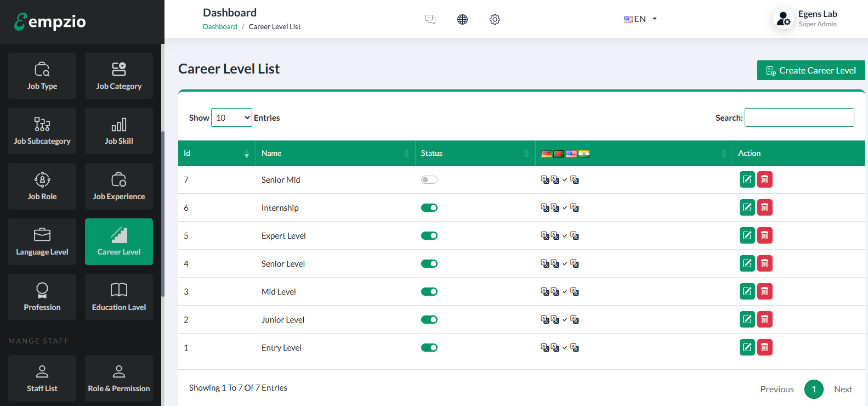Follow the Dashboard breadcrumb link
The image size is (868, 406).
[x=220, y=26]
